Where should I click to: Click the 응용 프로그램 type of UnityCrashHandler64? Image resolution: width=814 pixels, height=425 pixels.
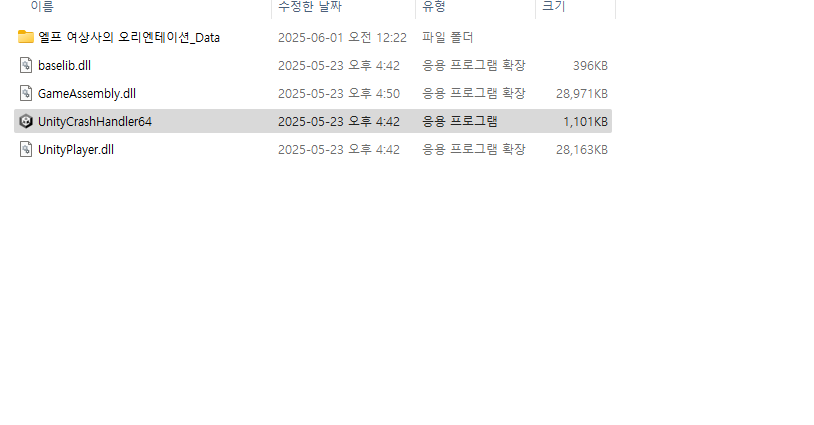coord(459,121)
